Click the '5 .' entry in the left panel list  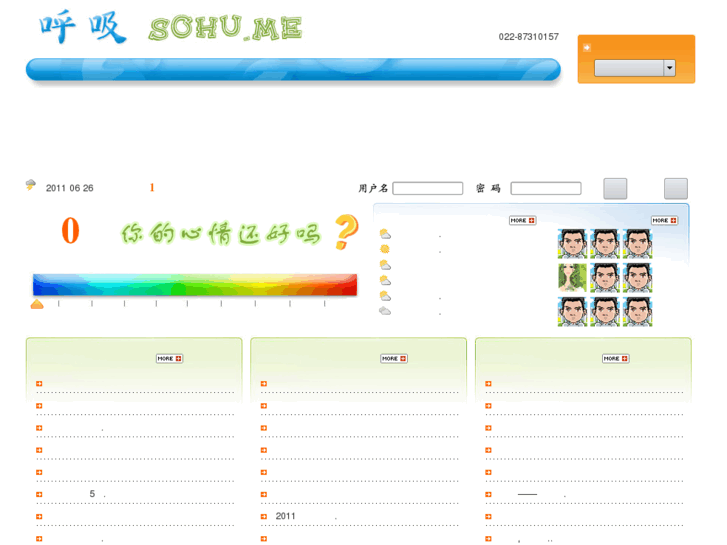(97, 494)
